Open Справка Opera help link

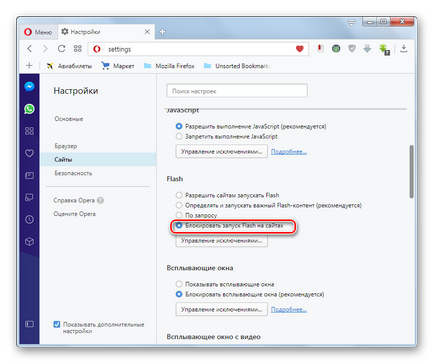pyautogui.click(x=74, y=200)
